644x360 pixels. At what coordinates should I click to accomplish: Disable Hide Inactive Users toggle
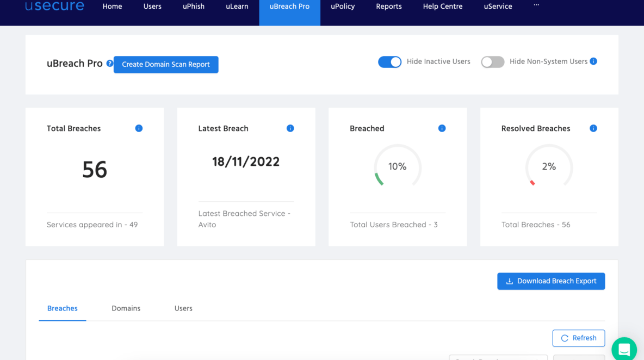389,62
